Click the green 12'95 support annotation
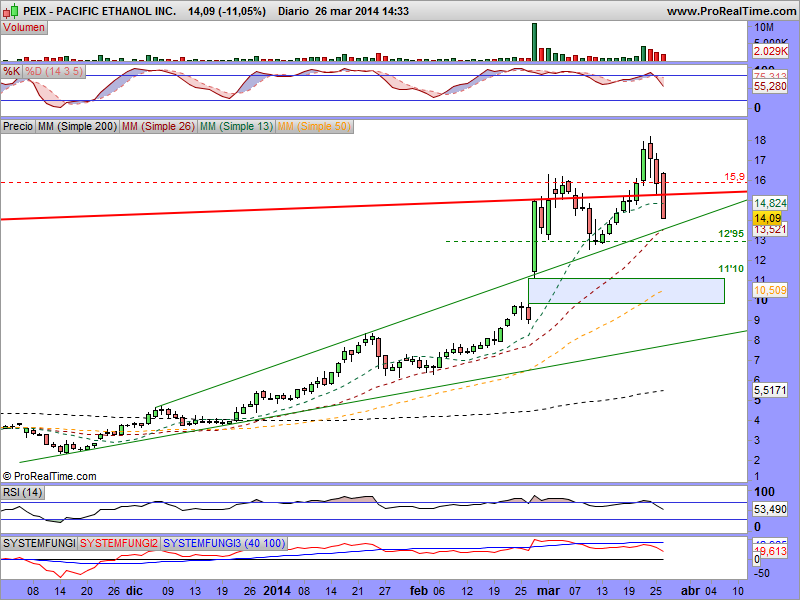 point(731,234)
